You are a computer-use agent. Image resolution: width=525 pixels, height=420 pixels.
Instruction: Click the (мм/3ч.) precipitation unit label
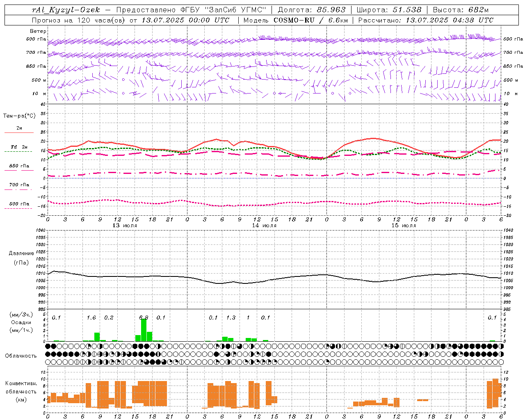21,315
